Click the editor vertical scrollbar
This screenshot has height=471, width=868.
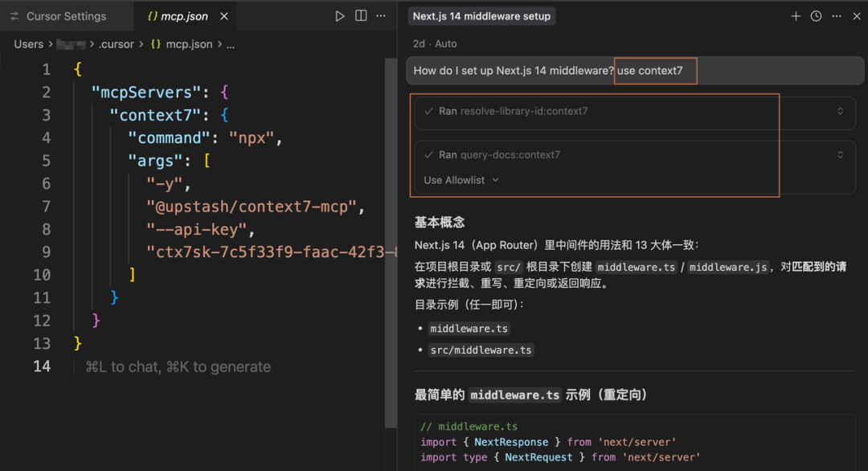(391, 241)
